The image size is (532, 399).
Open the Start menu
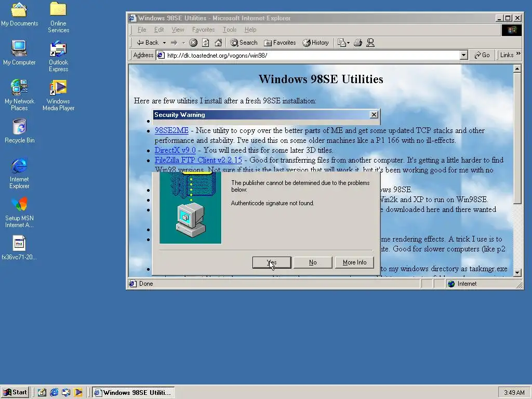pyautogui.click(x=15, y=392)
